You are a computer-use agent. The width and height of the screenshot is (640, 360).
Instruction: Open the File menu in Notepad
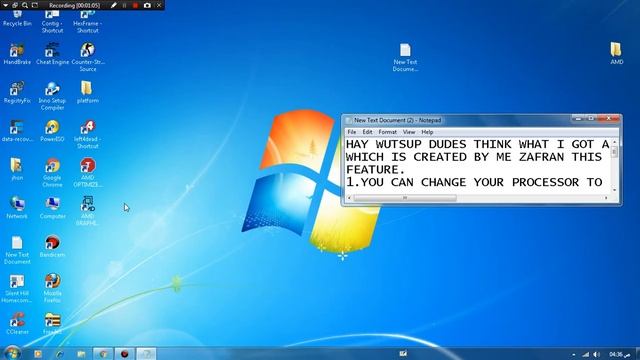coord(351,132)
